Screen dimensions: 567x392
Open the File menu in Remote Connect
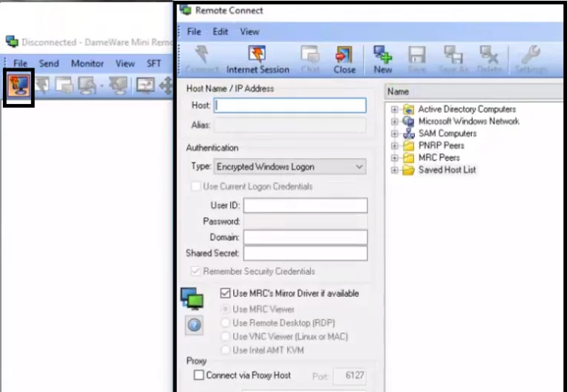pos(194,32)
